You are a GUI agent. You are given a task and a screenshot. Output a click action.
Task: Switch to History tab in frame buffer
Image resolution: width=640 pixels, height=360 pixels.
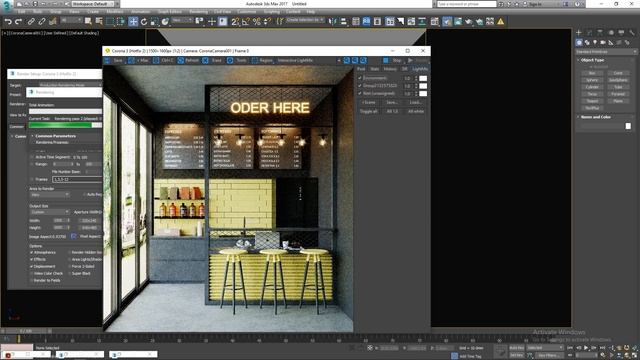click(390, 69)
